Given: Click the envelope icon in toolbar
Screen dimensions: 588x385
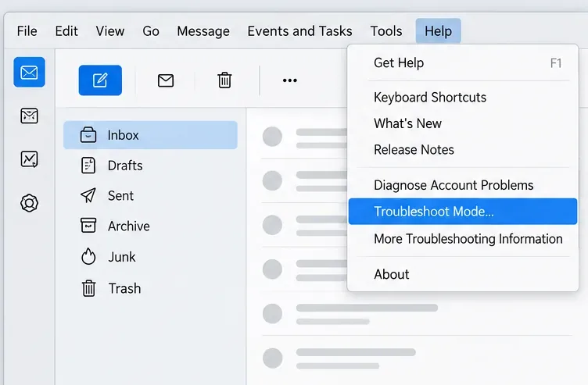Looking at the screenshot, I should point(166,80).
